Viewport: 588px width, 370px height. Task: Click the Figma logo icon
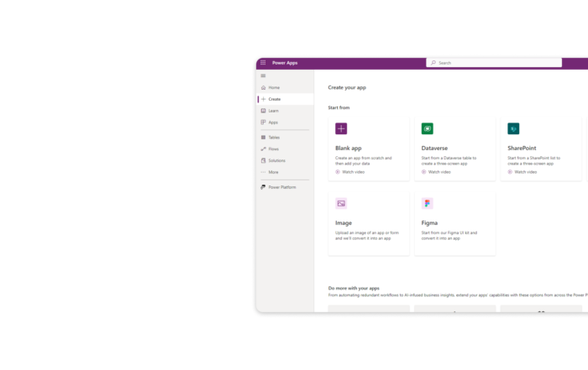point(427,203)
